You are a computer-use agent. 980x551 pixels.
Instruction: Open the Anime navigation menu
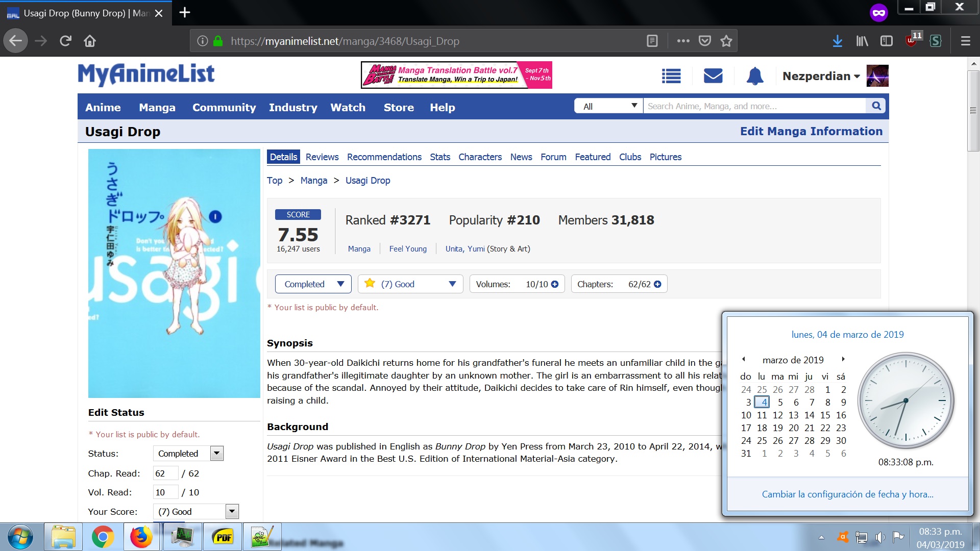103,107
